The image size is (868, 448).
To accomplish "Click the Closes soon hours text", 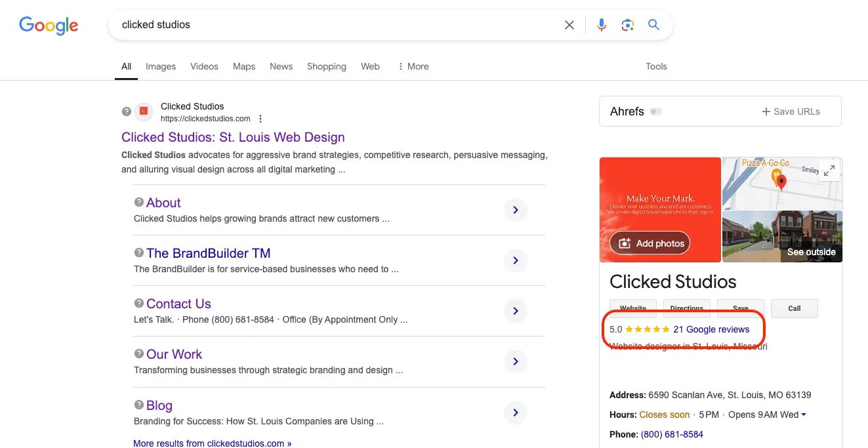I will [665, 415].
